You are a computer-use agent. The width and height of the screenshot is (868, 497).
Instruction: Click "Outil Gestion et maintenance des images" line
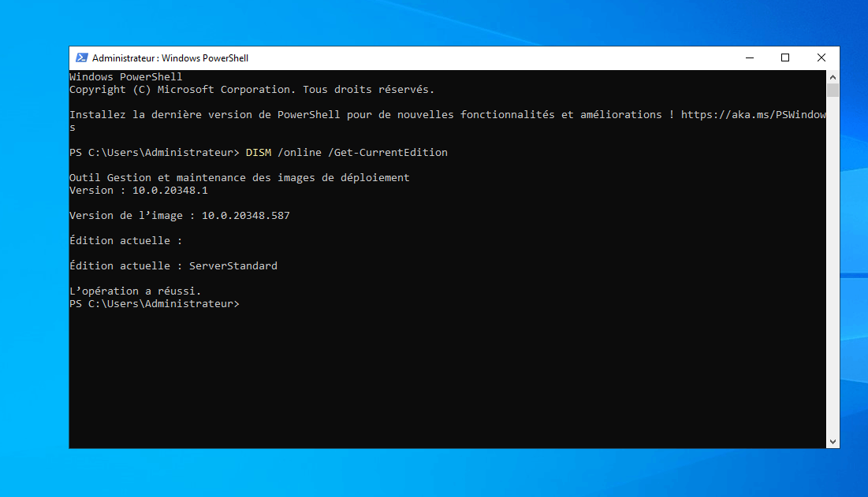pyautogui.click(x=239, y=177)
